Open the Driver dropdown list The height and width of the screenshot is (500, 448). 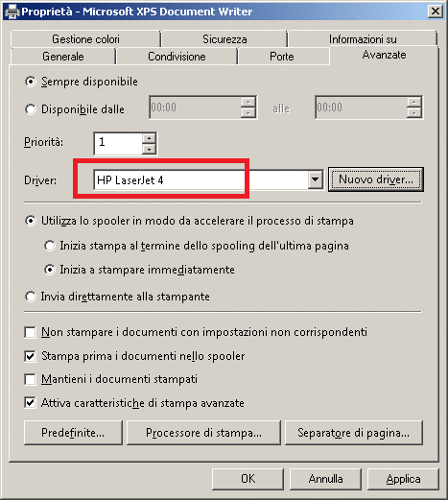click(x=316, y=179)
